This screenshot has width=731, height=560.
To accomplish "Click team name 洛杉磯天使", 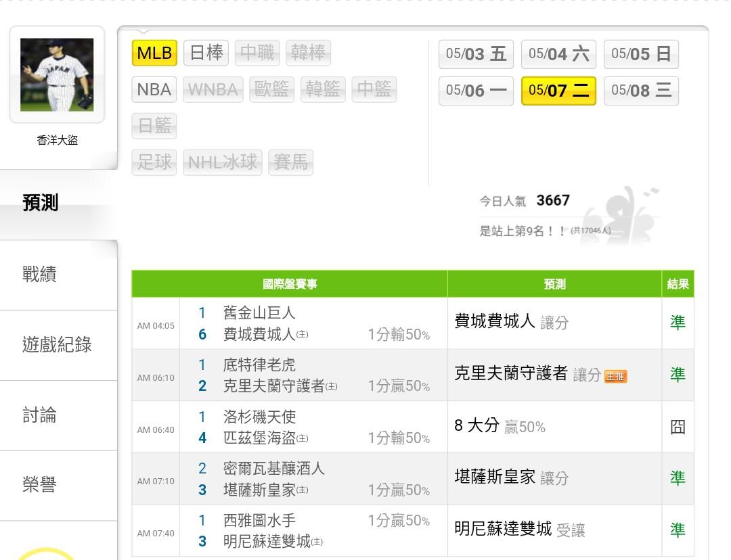I will tap(259, 417).
